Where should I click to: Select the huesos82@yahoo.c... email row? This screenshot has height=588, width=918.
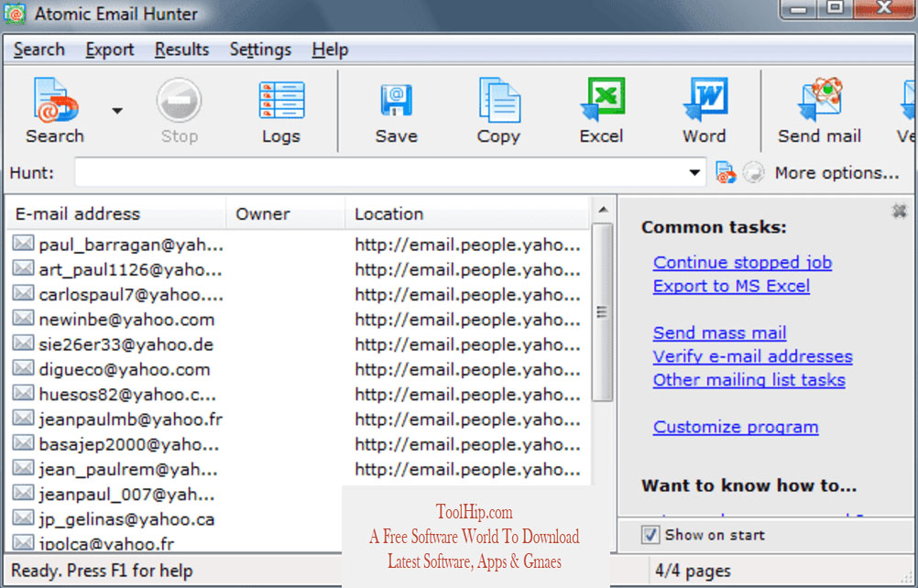click(x=298, y=395)
